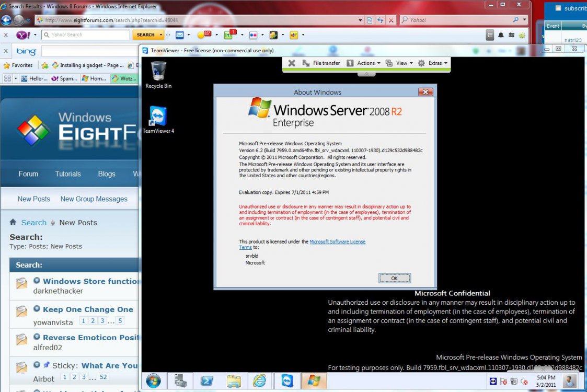Open Windows Explorer on the remote taskbar
Viewport: 587px width, 392px height.
234,381
